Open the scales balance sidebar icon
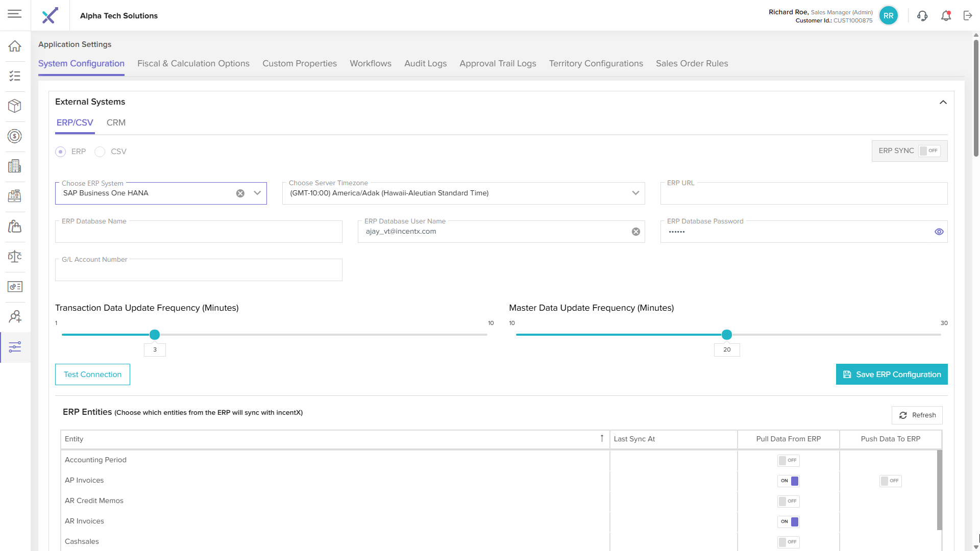The image size is (980, 551). (15, 256)
